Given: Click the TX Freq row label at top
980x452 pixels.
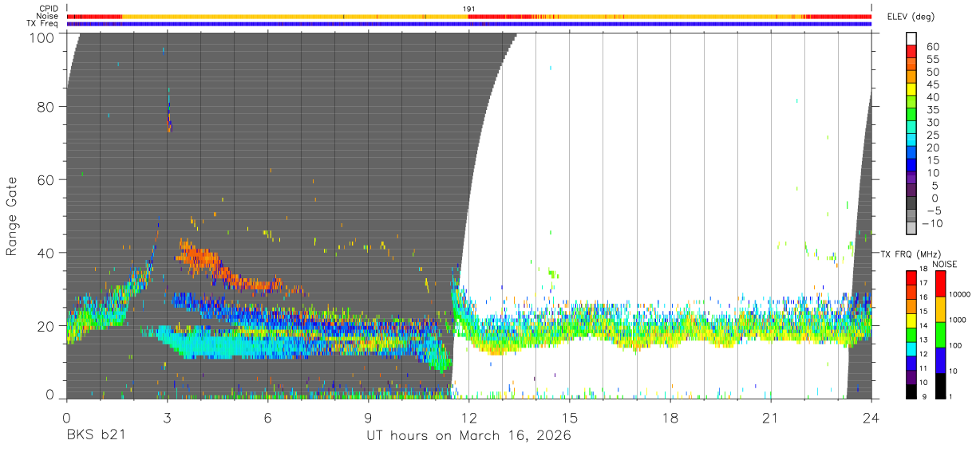Looking at the screenshot, I should (x=44, y=23).
